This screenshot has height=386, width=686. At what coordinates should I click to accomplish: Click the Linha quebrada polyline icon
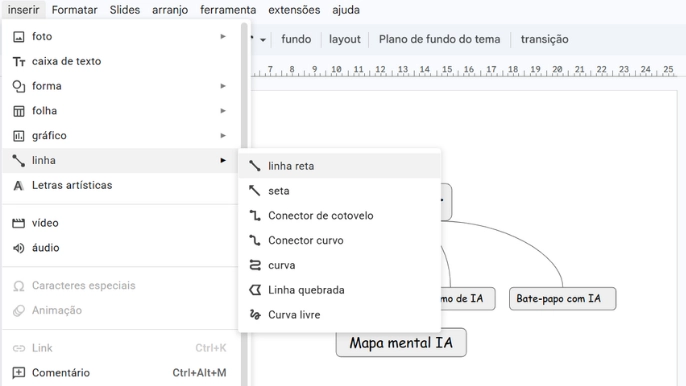(255, 290)
